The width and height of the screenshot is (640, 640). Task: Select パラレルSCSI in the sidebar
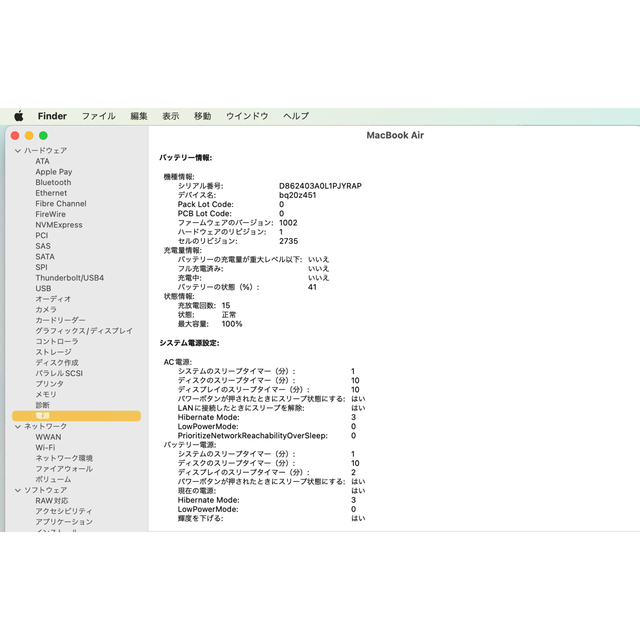click(59, 373)
